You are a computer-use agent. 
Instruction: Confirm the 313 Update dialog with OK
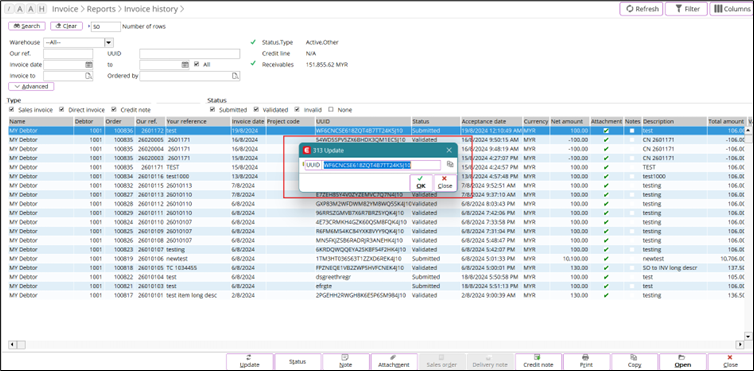click(x=421, y=183)
